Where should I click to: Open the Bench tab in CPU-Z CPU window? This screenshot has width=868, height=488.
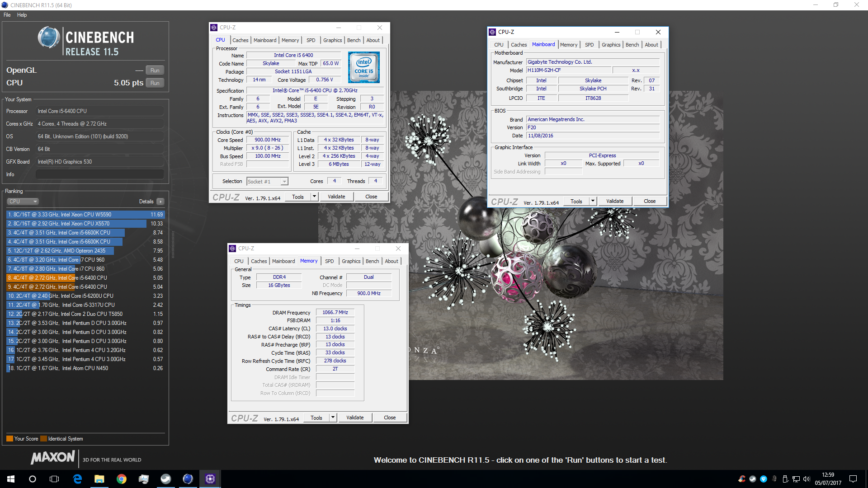354,40
